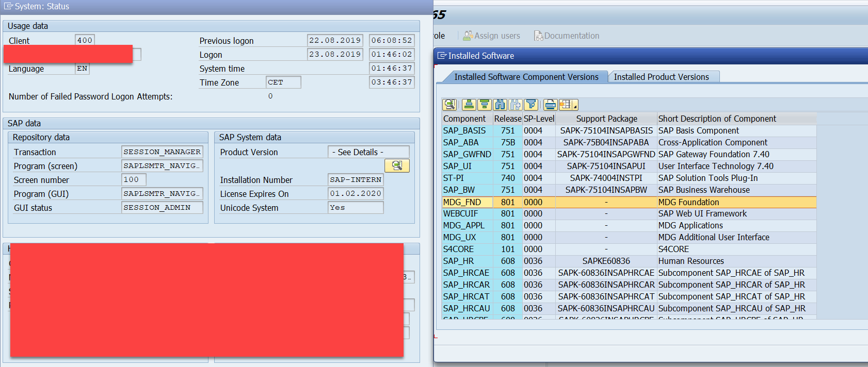Click the System time field 01:46:37
This screenshot has height=367, width=868.
pyautogui.click(x=392, y=68)
